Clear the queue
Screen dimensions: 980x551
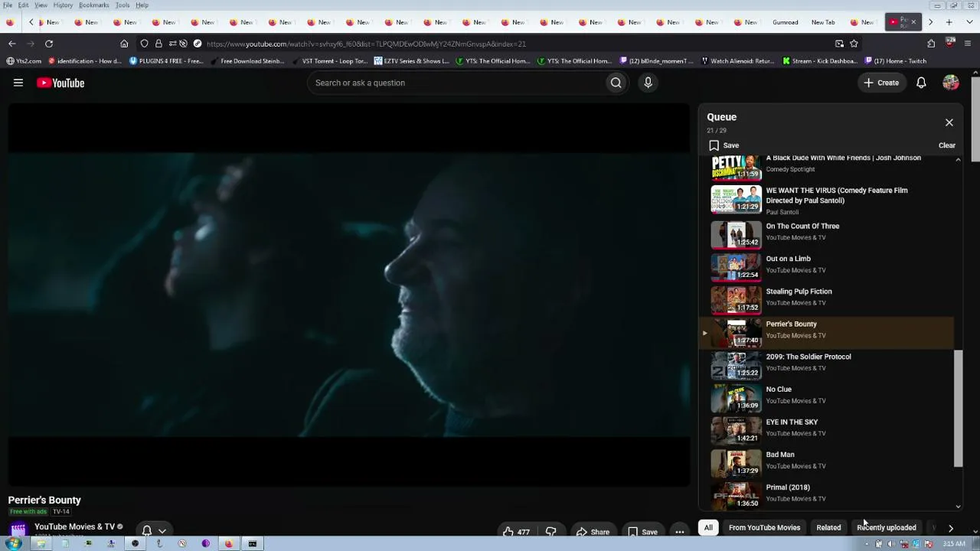click(x=947, y=145)
